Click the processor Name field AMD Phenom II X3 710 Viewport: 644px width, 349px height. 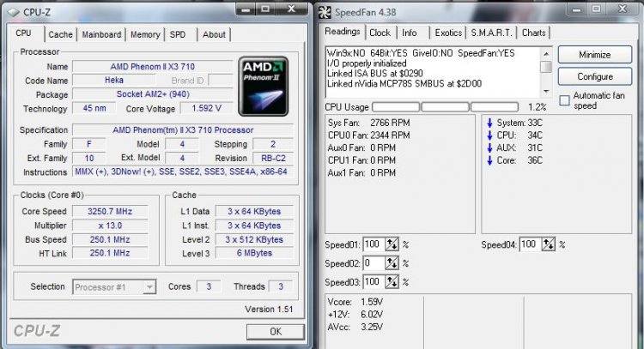(153, 66)
